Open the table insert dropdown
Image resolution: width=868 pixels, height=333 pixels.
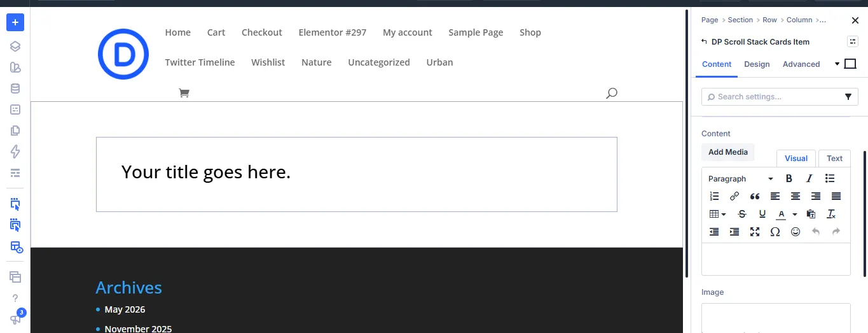[x=717, y=214]
